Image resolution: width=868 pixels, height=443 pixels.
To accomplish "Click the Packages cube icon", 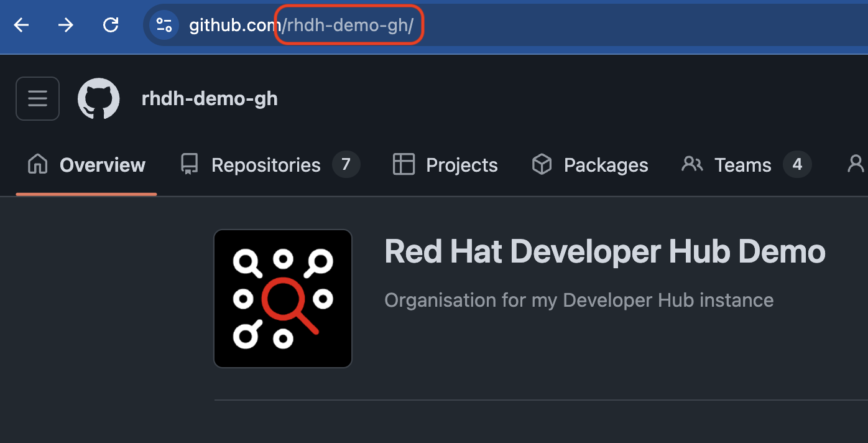I will (x=542, y=164).
